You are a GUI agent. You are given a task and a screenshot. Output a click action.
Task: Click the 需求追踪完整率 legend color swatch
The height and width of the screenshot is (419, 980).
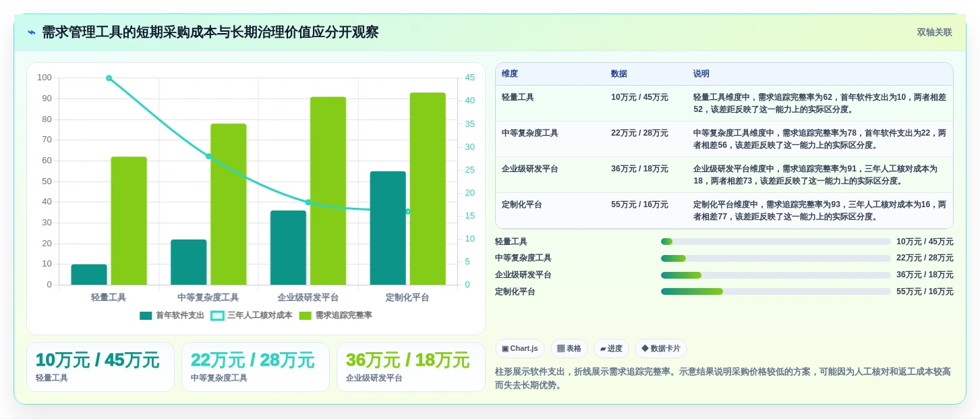(305, 316)
